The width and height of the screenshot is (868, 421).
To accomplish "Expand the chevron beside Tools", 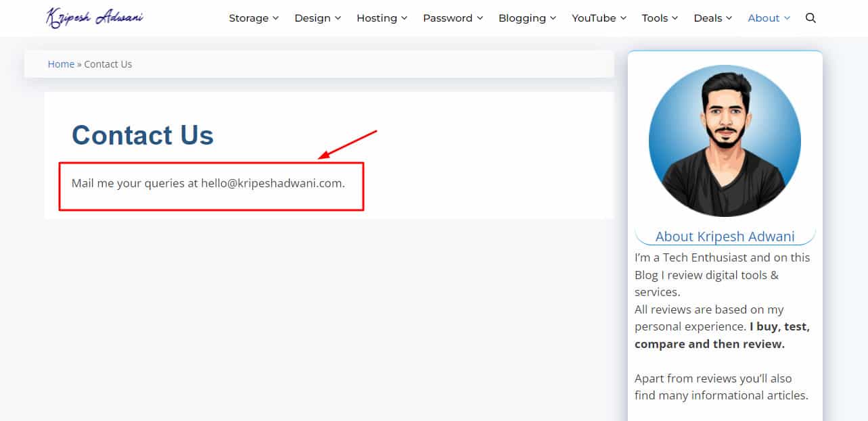I will click(675, 18).
